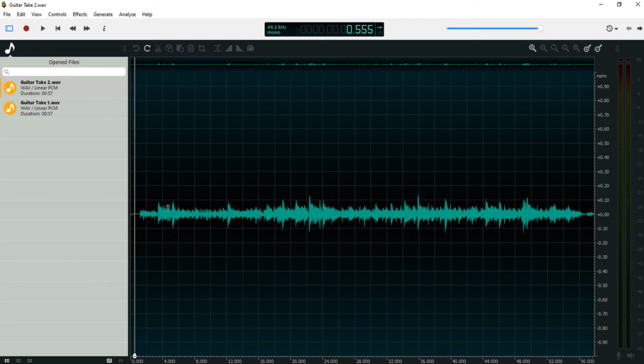Click the opened files search field
This screenshot has height=364, width=644.
click(64, 72)
